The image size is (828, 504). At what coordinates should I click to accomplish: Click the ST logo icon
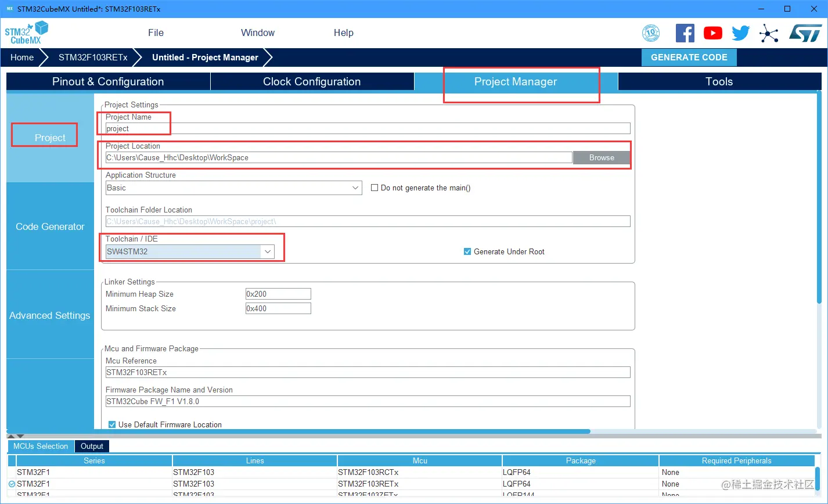point(805,33)
